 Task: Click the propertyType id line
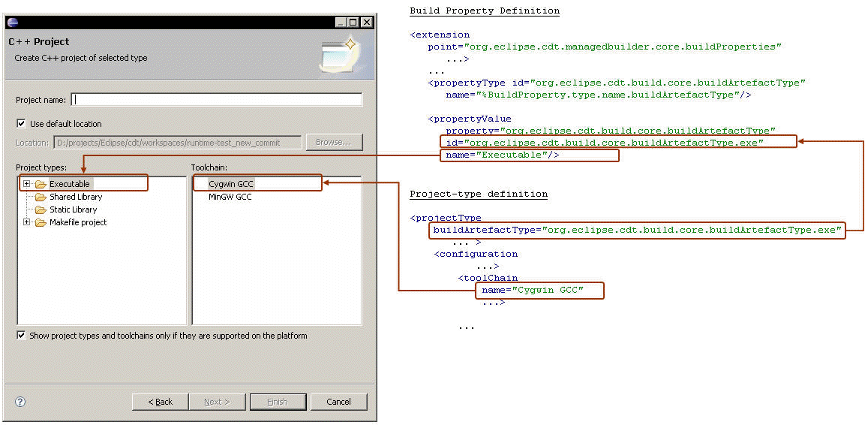pos(617,83)
